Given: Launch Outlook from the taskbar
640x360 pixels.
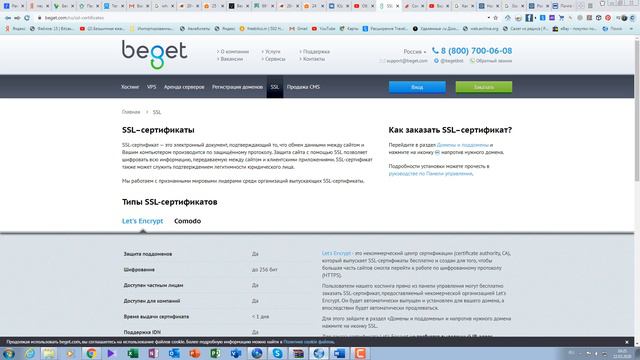Looking at the screenshot, I should (x=174, y=353).
